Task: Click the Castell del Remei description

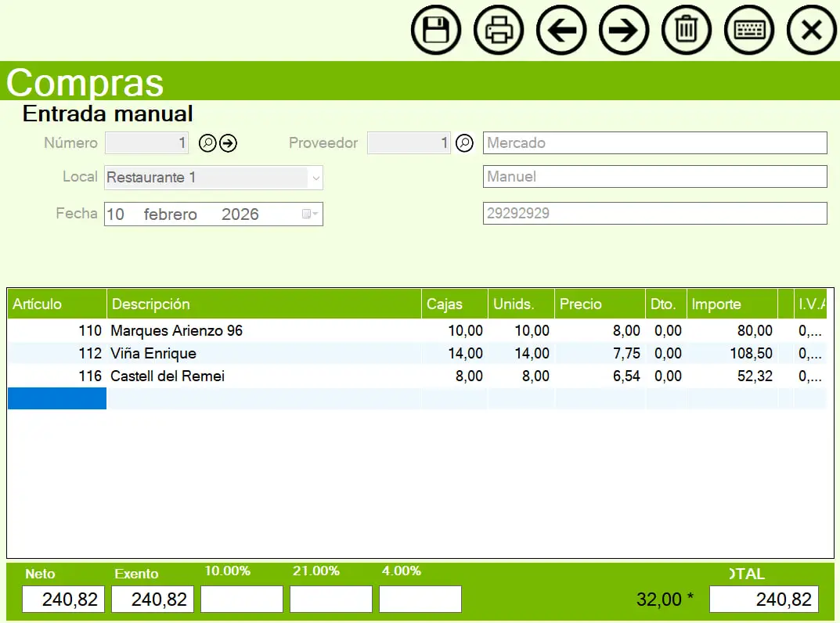Action: [x=168, y=376]
